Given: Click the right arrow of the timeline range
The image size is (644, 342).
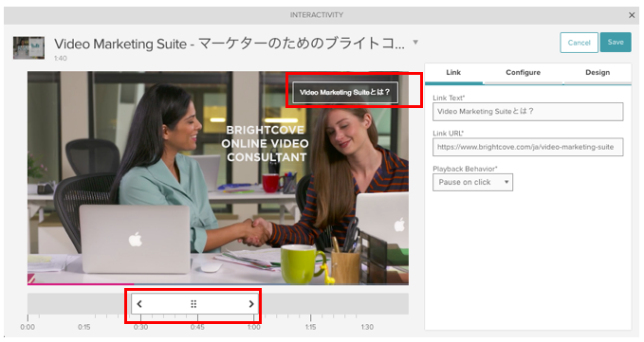Looking at the screenshot, I should [251, 304].
